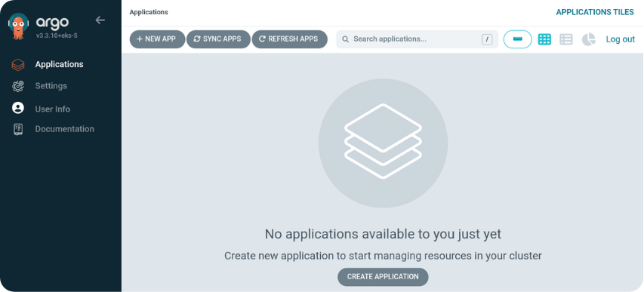644x292 pixels.
Task: Click the Argo octopus logo
Action: click(x=18, y=26)
